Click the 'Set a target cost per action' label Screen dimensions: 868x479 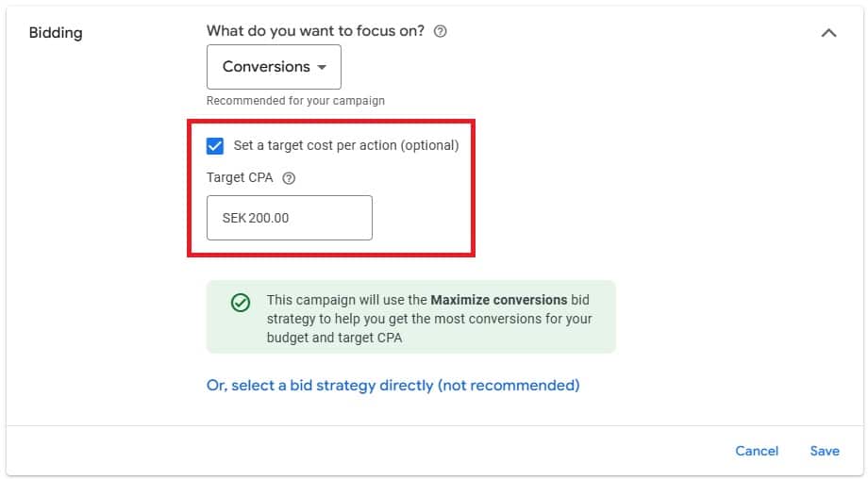346,145
